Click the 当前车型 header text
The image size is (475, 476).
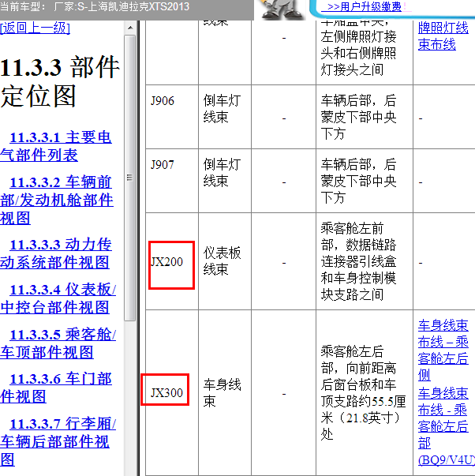(x=95, y=6)
